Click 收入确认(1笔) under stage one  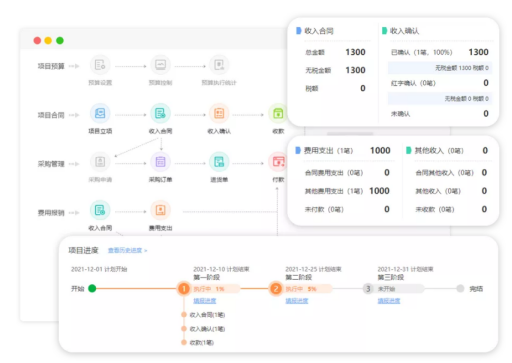[207, 329]
